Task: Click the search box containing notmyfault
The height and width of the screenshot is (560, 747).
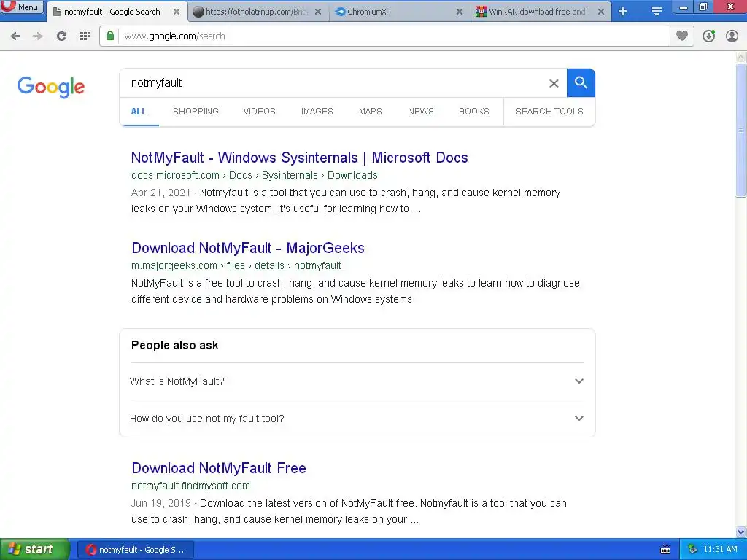Action: coord(333,83)
